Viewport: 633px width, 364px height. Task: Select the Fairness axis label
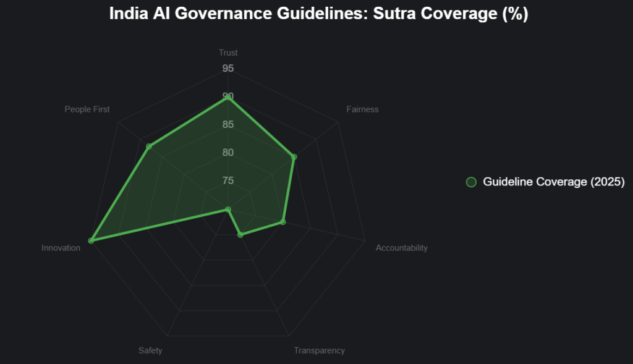tap(362, 109)
